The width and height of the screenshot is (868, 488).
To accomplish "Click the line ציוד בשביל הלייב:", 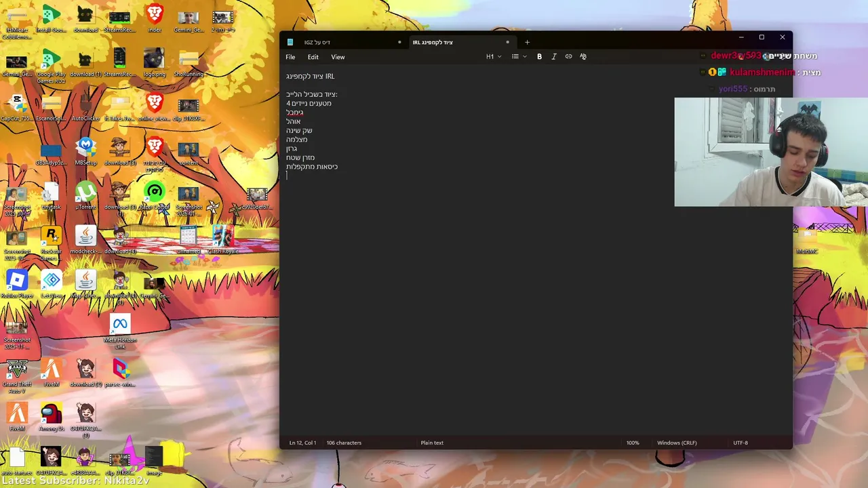I will tap(311, 94).
